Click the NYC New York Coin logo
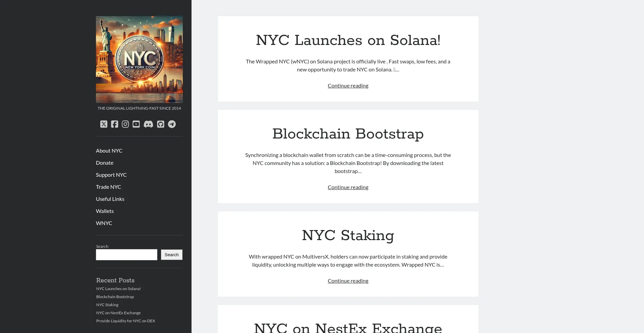This screenshot has width=644, height=333. point(139,59)
